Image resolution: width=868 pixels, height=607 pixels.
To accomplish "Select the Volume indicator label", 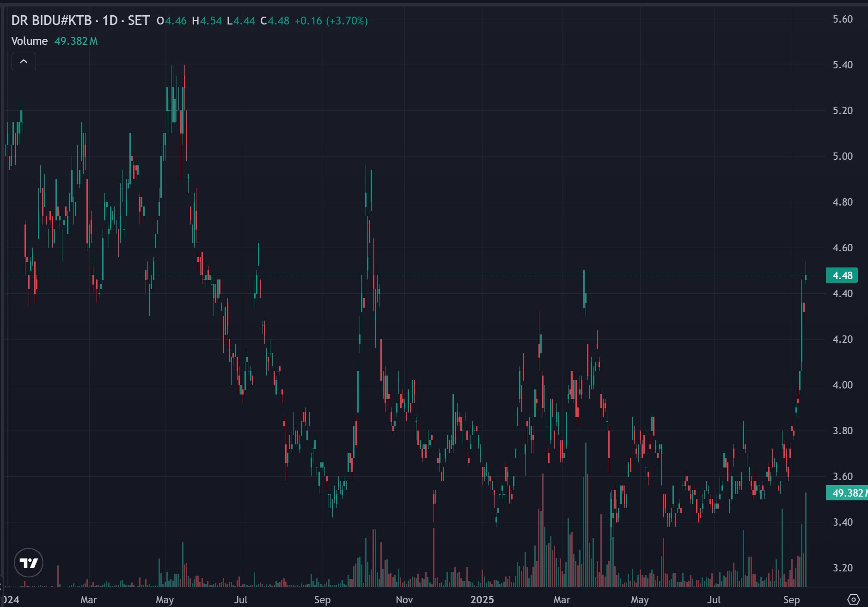I will click(x=30, y=41).
